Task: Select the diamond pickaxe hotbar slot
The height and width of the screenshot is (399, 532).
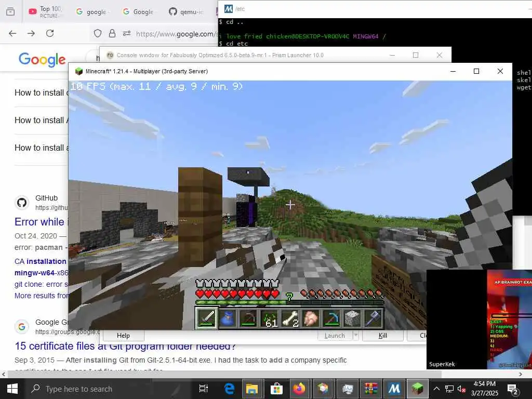Action: (331, 318)
